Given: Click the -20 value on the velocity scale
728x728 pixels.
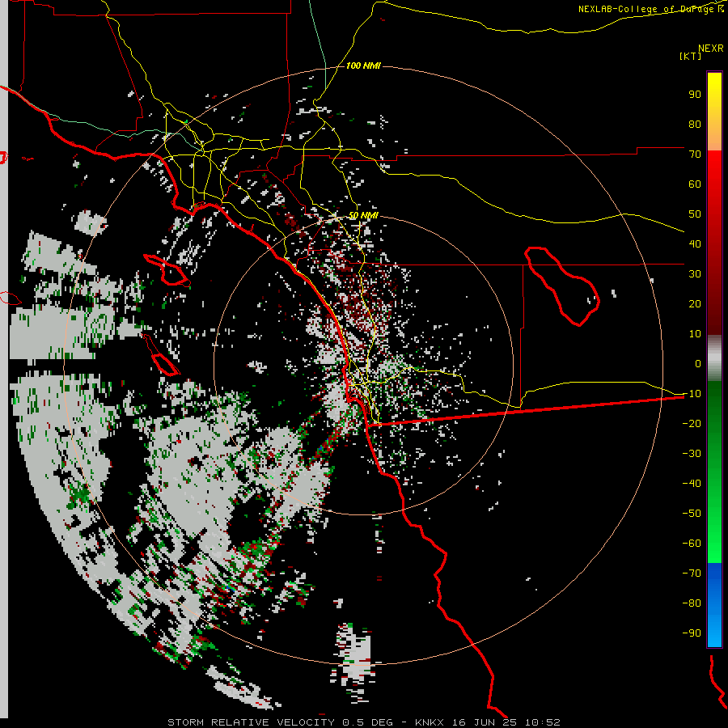Looking at the screenshot, I should pos(692,424).
